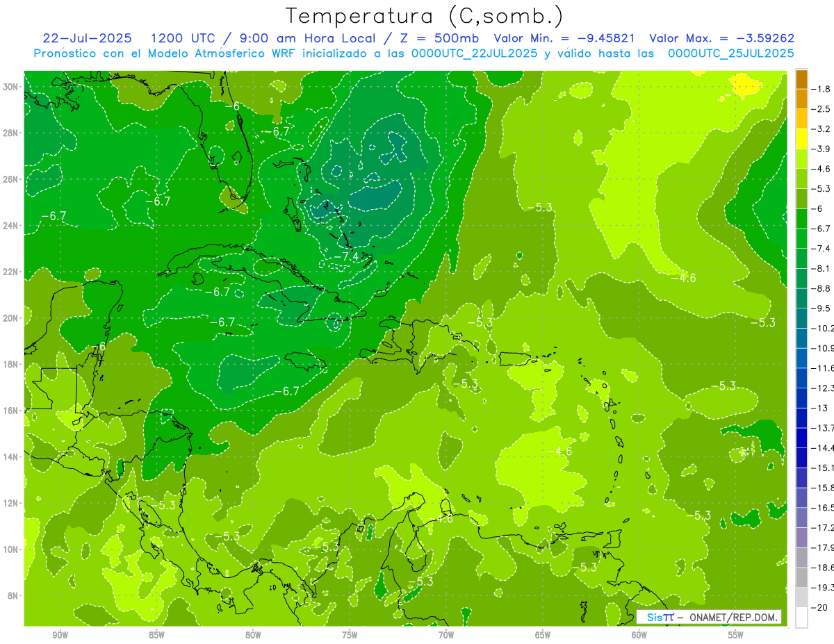Select the 10N latitude axis label

(12, 550)
